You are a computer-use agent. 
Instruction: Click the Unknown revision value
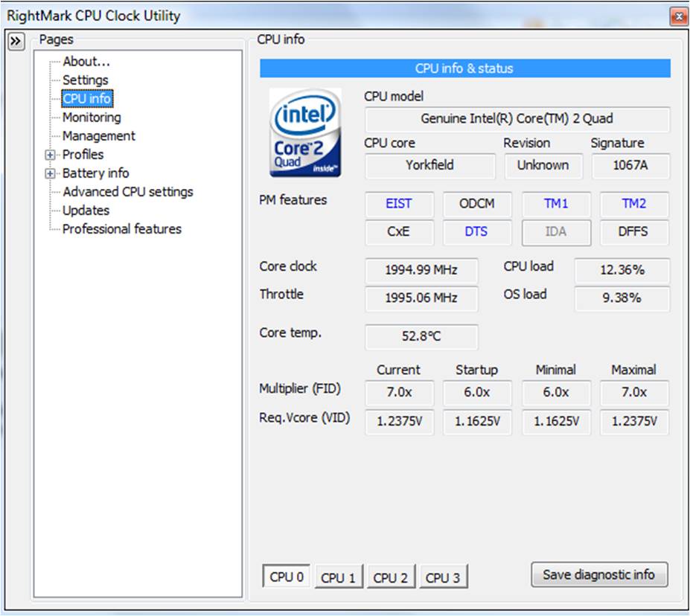click(543, 165)
